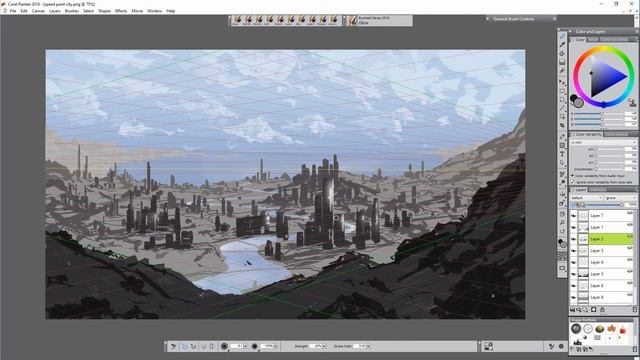Open the Color and Layers panel options menu
Viewport: 640px width, 360px height.
point(637,31)
